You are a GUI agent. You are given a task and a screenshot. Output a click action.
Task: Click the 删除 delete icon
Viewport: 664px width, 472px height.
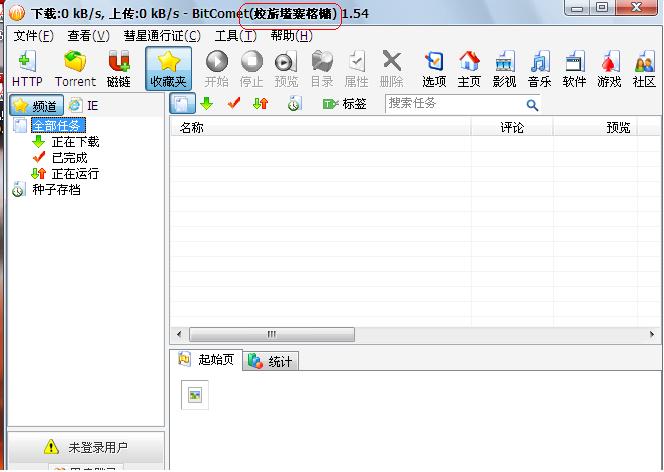[392, 69]
